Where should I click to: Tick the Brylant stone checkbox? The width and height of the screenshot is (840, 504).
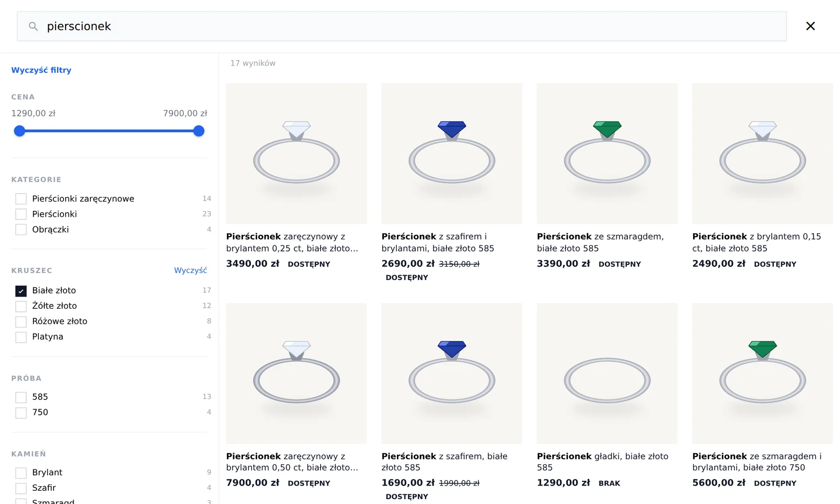point(21,473)
